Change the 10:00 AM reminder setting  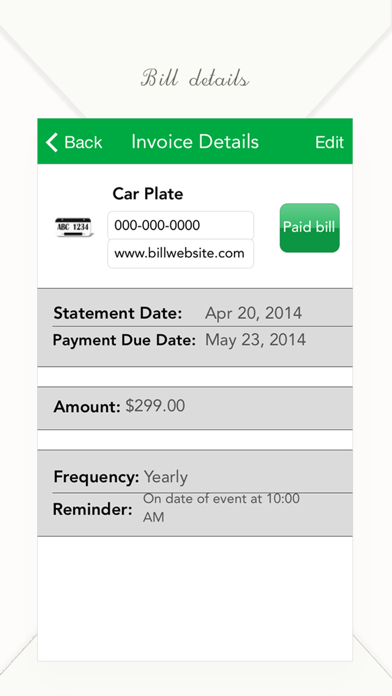point(221,508)
